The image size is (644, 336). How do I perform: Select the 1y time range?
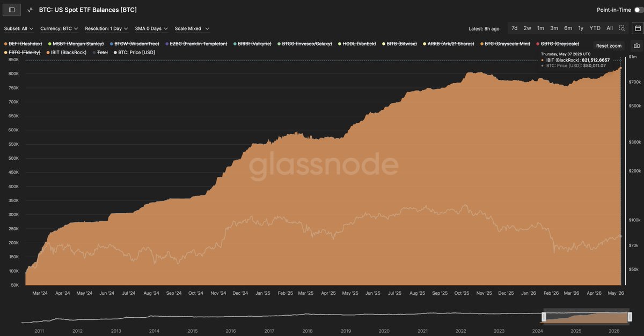click(581, 28)
